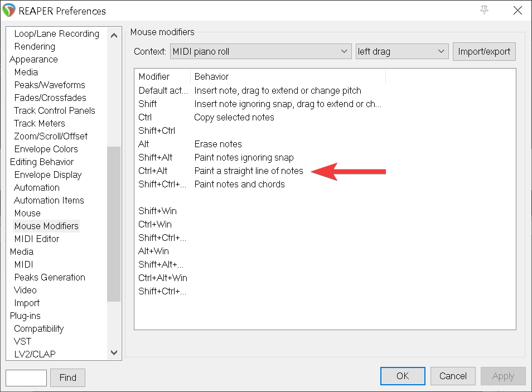
Task: Click the pin window icon
Action: click(484, 10)
